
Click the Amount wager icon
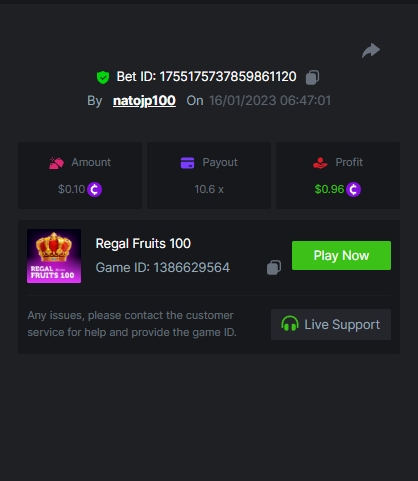[x=56, y=163]
